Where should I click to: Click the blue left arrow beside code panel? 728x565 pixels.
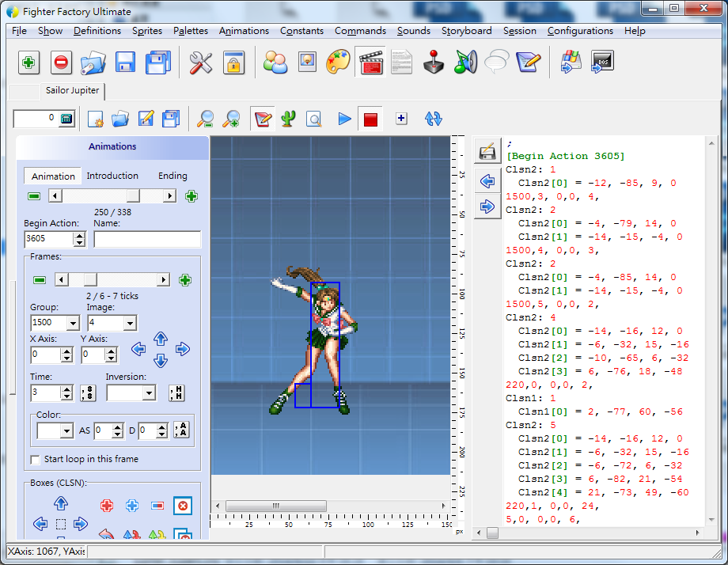[x=487, y=181]
